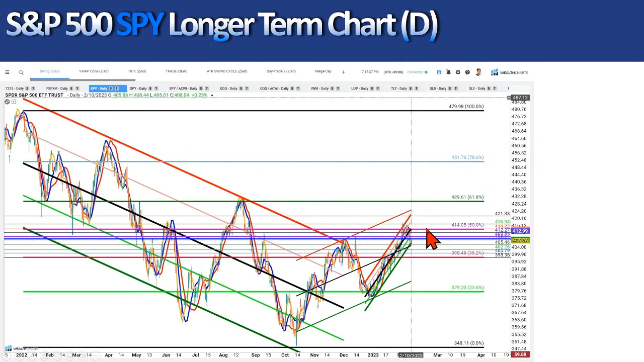Save the workspace using the disk icon
The height and width of the screenshot is (362, 644).
(x=439, y=72)
